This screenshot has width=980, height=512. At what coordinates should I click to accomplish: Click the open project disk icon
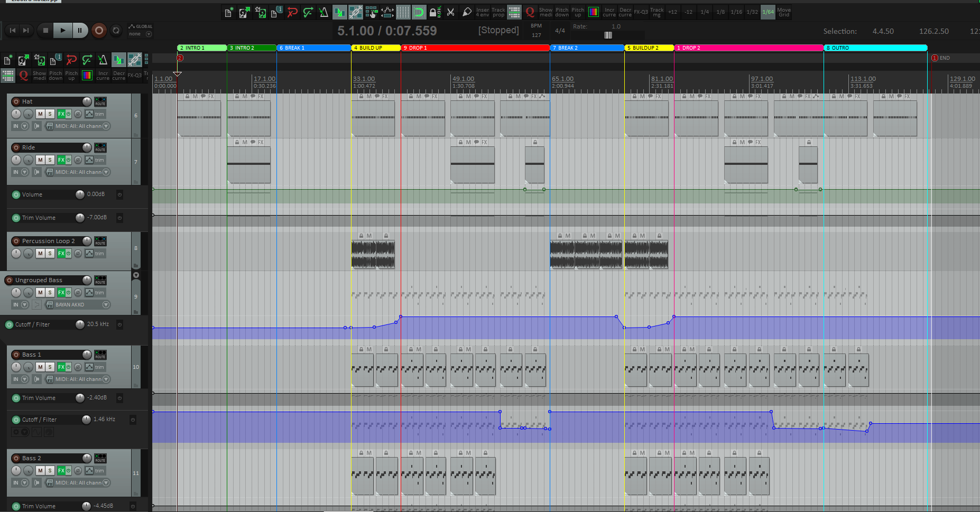tap(245, 12)
